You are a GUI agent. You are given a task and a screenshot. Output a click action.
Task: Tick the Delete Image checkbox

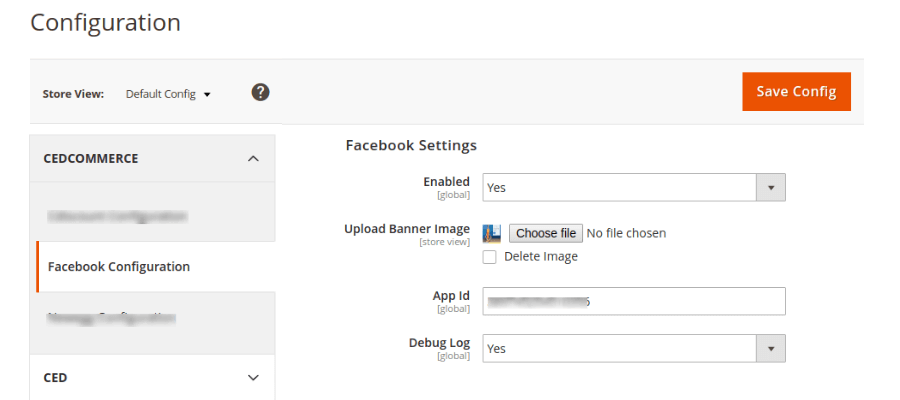coord(490,257)
